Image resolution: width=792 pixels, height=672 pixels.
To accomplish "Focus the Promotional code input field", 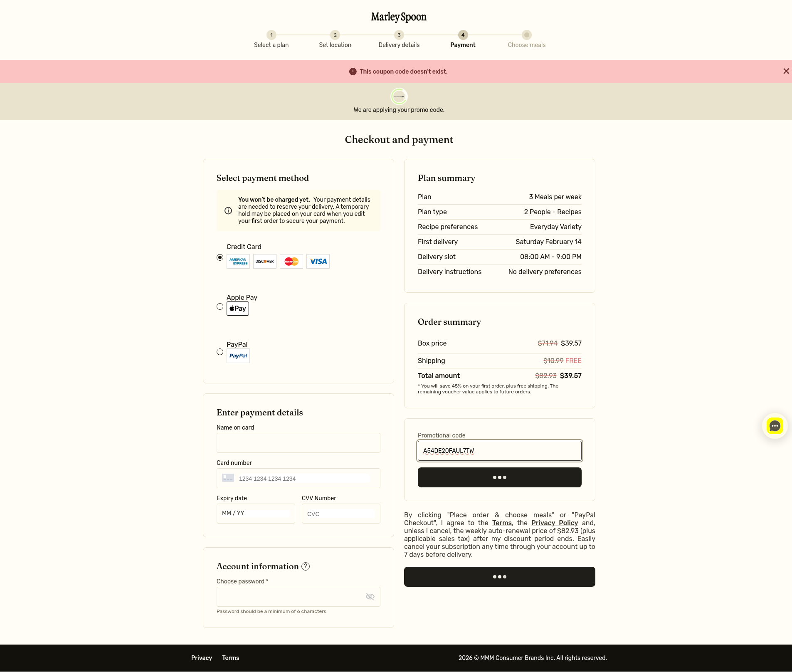I will [499, 451].
